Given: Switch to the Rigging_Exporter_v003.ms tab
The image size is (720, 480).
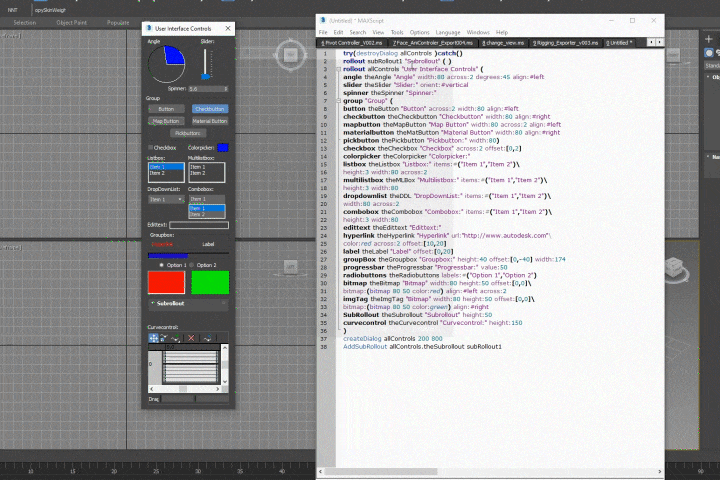Looking at the screenshot, I should pyautogui.click(x=565, y=43).
